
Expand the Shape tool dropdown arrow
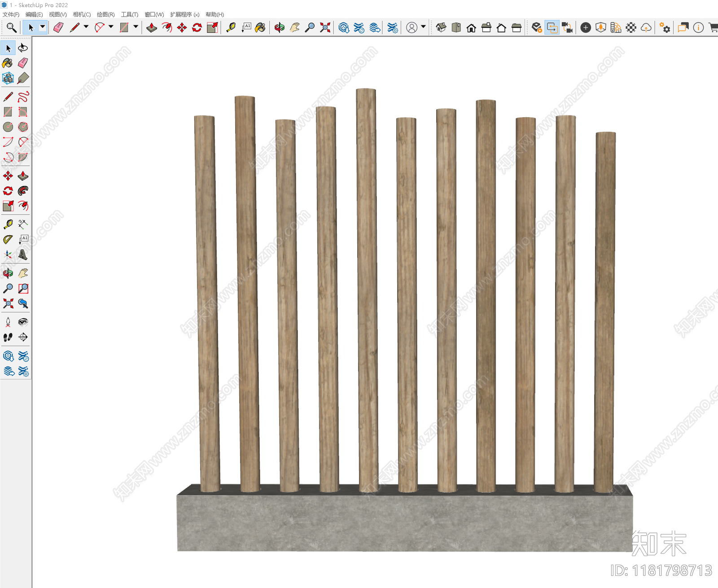click(x=136, y=27)
